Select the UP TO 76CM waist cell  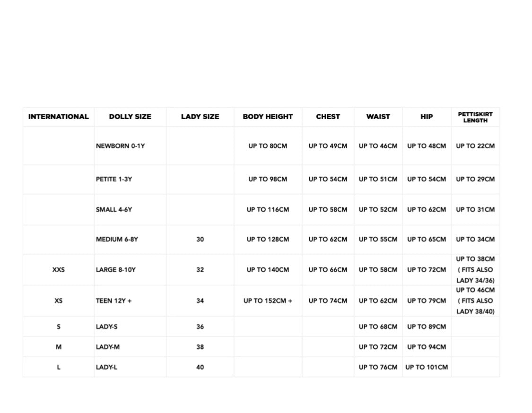(378, 367)
